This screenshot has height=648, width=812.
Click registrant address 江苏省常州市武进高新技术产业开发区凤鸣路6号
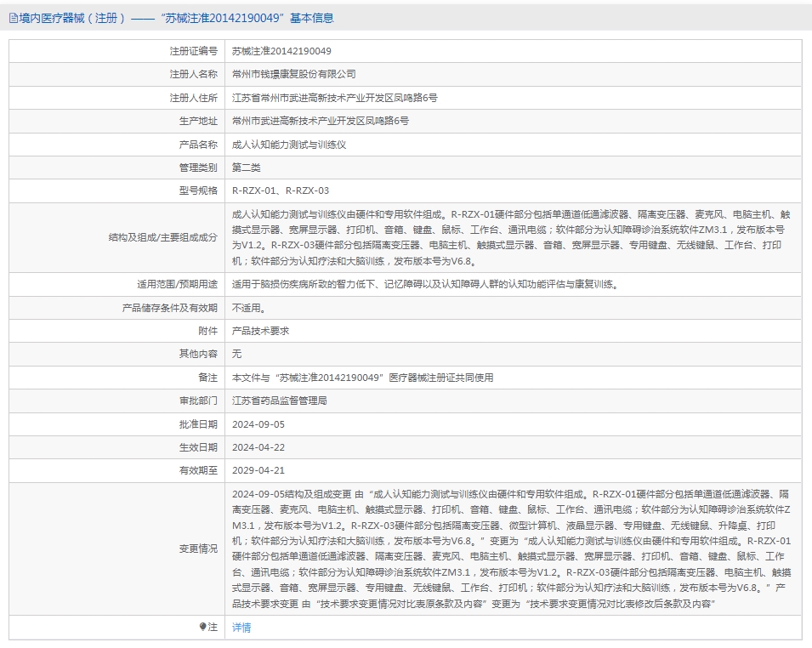point(334,98)
